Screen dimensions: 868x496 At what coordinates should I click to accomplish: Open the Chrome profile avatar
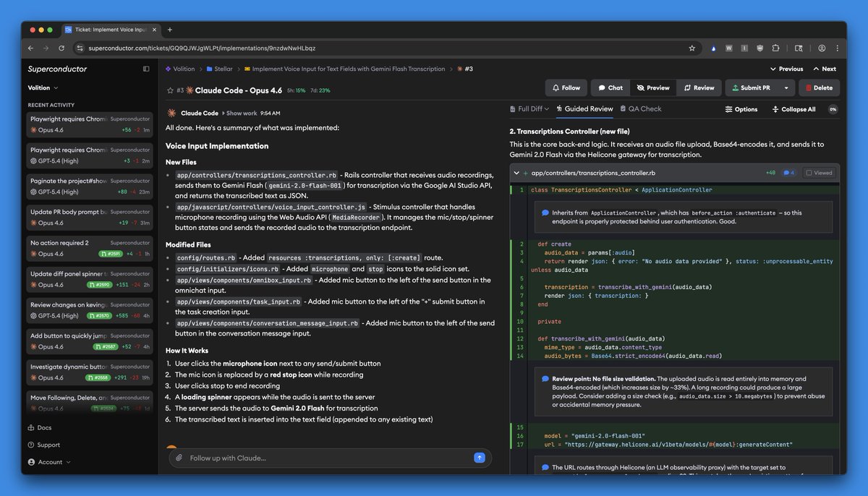[822, 48]
